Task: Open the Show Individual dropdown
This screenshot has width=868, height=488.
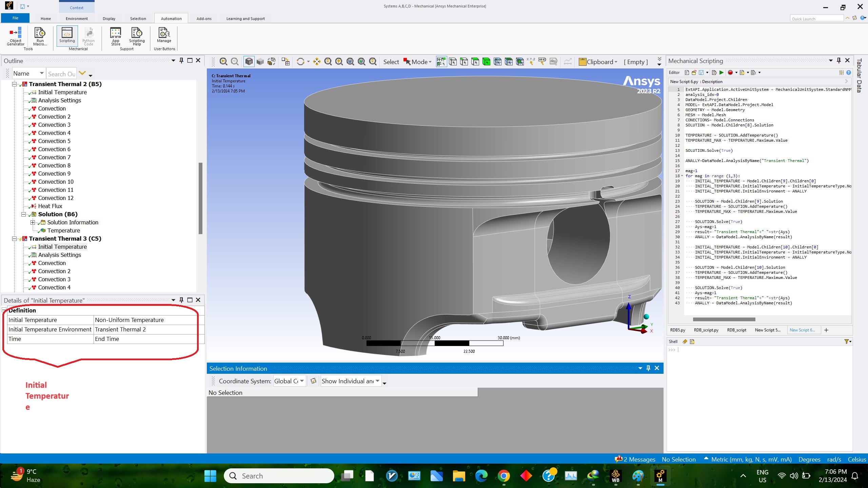Action: coord(351,381)
